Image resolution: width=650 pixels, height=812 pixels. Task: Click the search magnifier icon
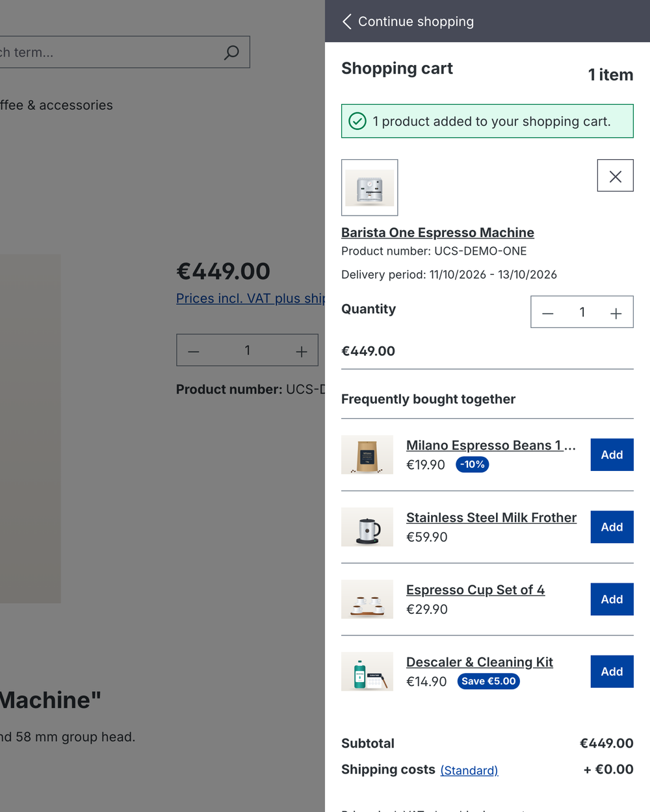pos(231,53)
